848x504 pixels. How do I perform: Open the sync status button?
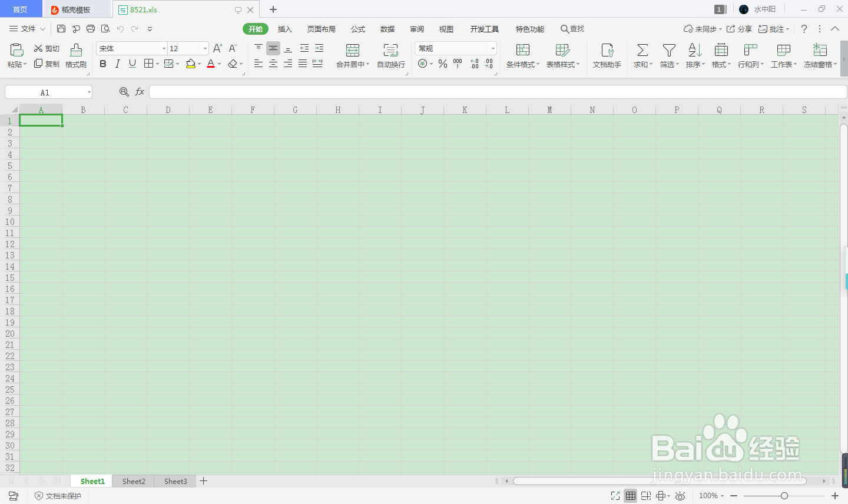(x=703, y=29)
